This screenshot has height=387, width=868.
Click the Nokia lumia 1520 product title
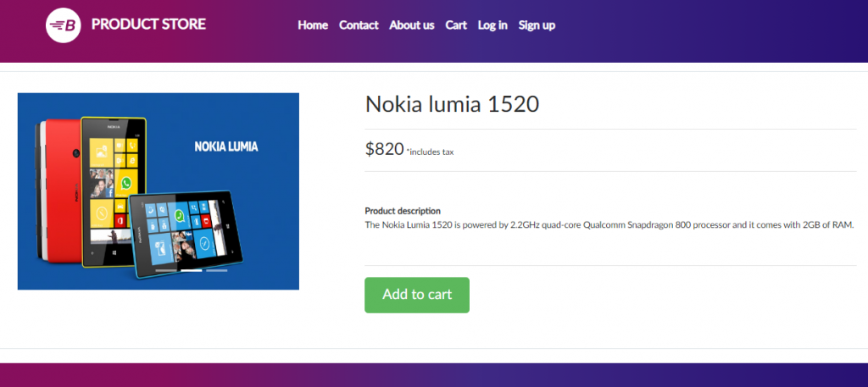pyautogui.click(x=452, y=104)
